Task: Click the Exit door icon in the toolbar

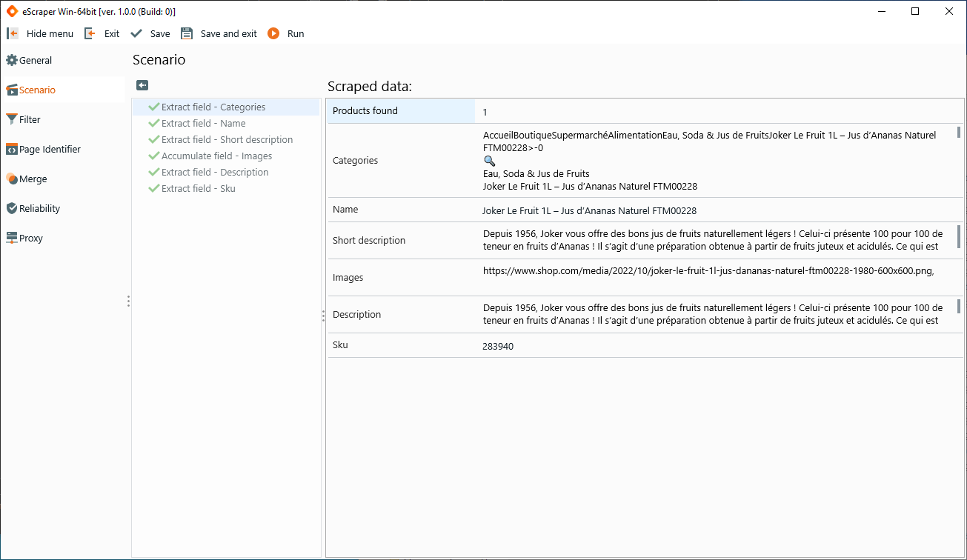Action: pos(90,33)
